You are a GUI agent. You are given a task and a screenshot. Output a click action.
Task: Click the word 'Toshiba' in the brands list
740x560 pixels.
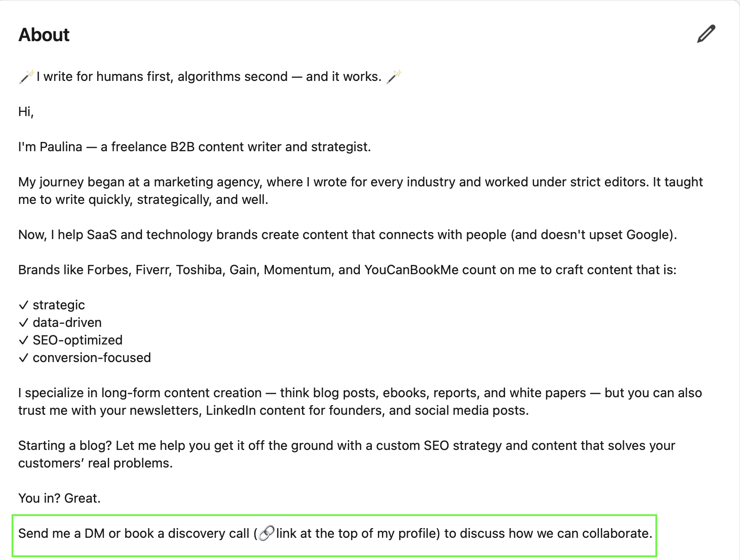(201, 270)
